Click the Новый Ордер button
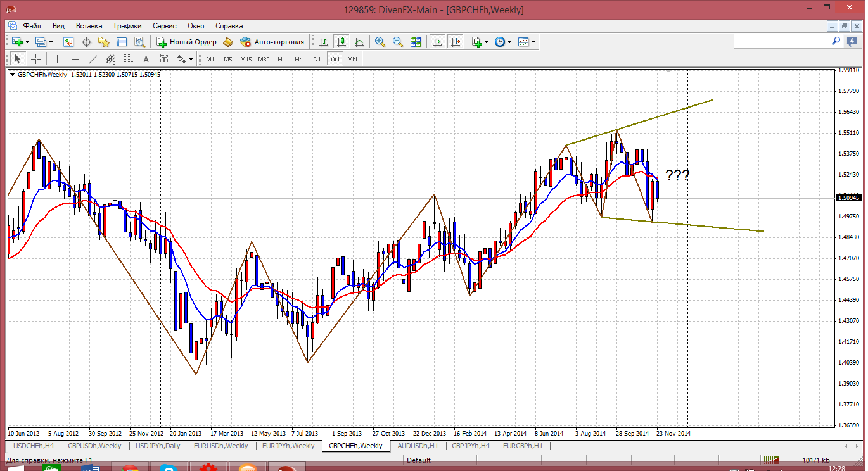Screen dimensions: 868x471 (187, 42)
